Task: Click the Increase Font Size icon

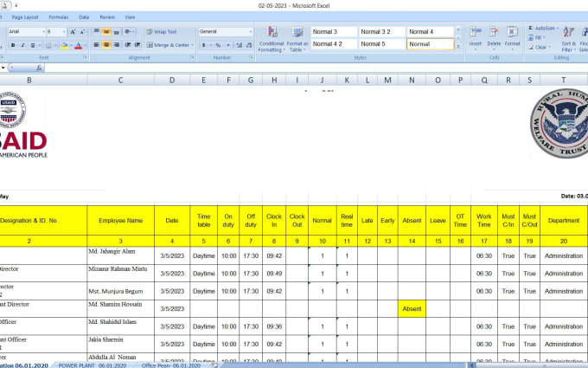Action: pyautogui.click(x=73, y=32)
